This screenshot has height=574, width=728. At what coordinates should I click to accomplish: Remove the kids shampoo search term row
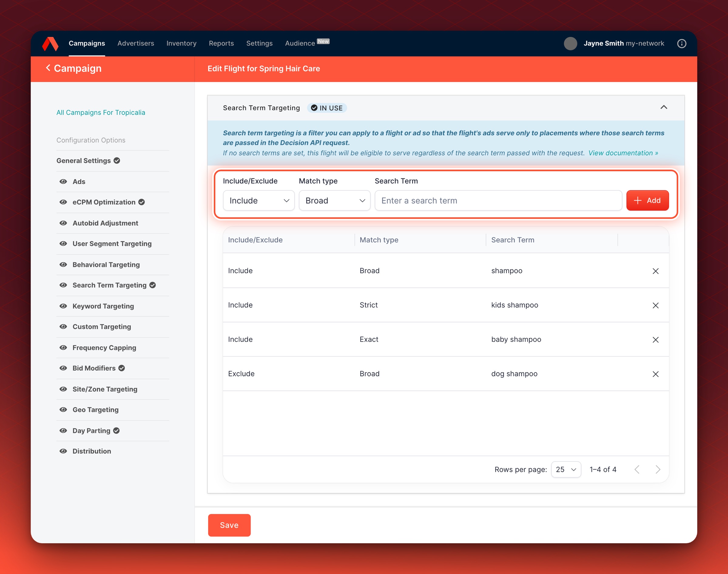click(655, 305)
